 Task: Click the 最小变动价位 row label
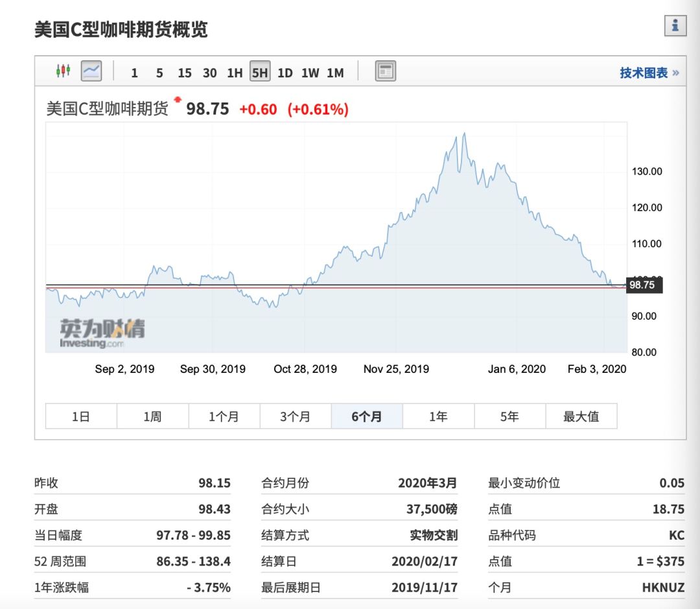[524, 483]
